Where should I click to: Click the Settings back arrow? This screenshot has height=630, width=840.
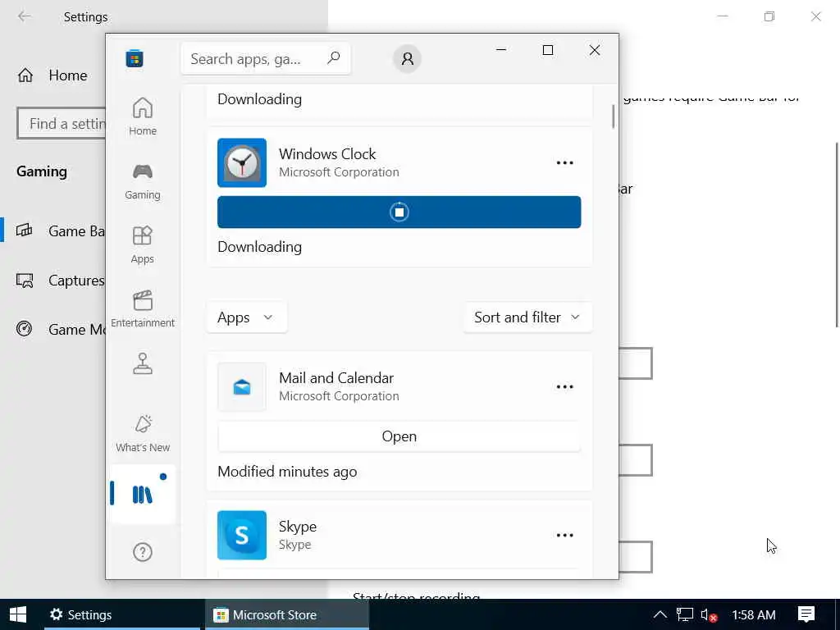25,16
